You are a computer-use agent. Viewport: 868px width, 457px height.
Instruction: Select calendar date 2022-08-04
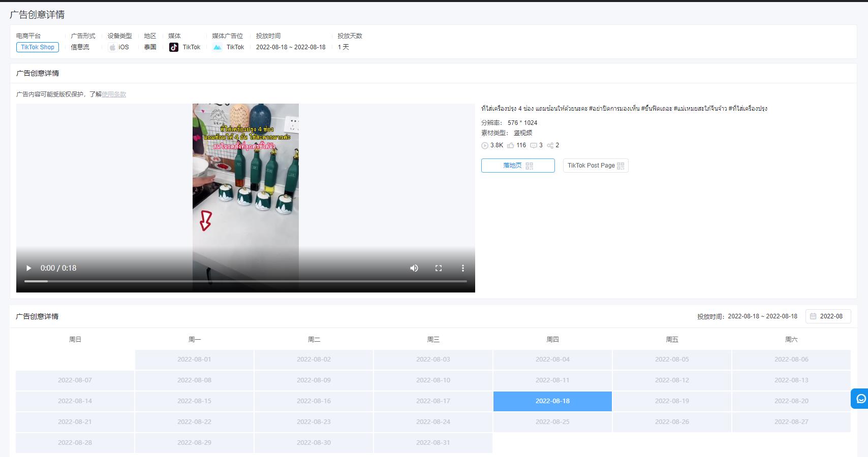coord(552,360)
